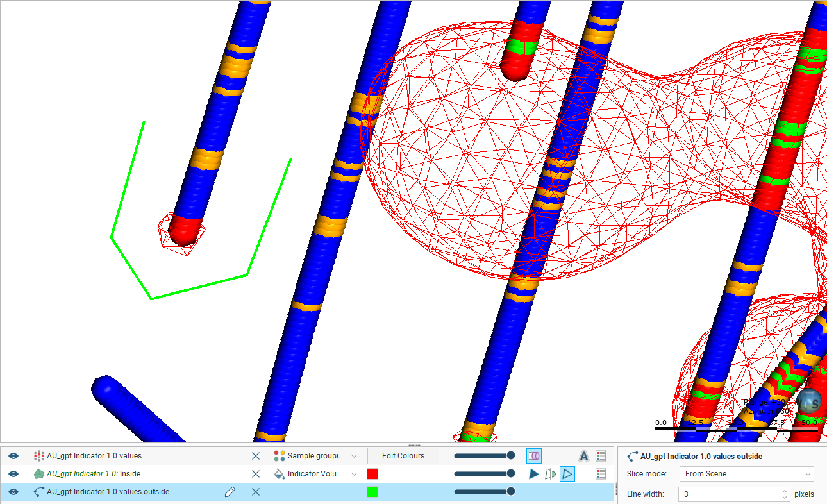The height and width of the screenshot is (504, 827).
Task: Toggle the outlined triangle display icon for the Inside volume
Action: tap(567, 474)
